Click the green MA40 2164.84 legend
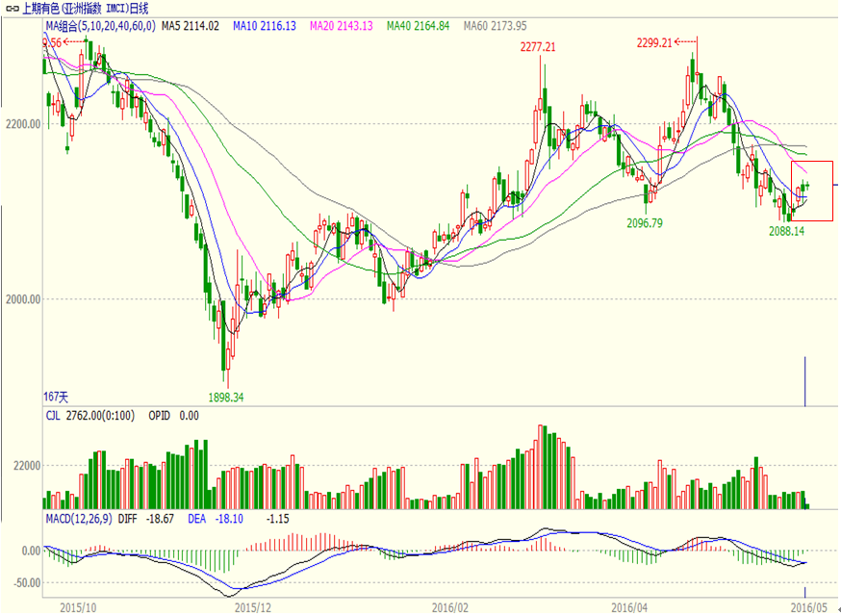841x616 pixels. [418, 25]
